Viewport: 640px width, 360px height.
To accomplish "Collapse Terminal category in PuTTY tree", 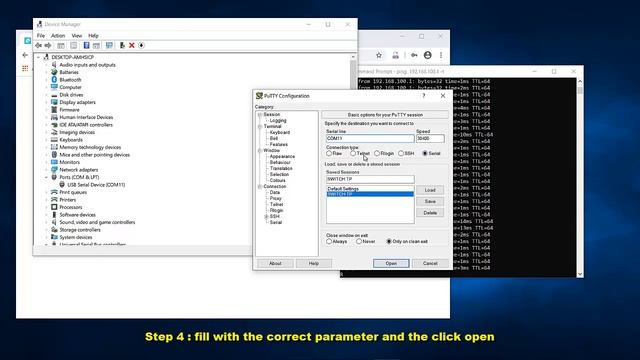I will point(260,127).
